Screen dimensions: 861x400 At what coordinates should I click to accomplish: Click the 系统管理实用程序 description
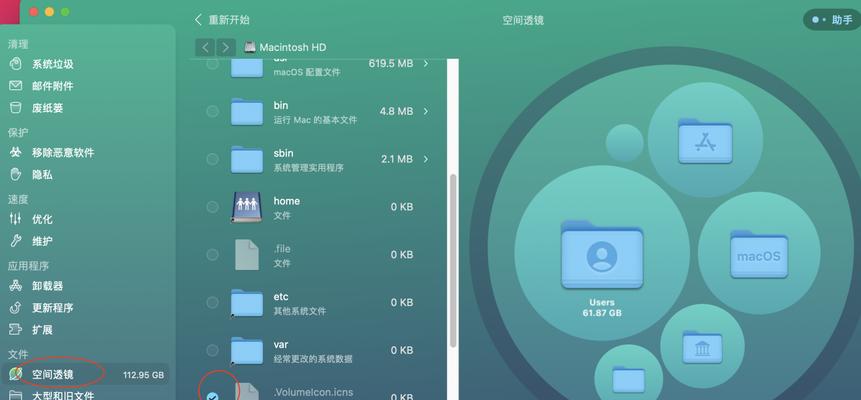point(309,168)
